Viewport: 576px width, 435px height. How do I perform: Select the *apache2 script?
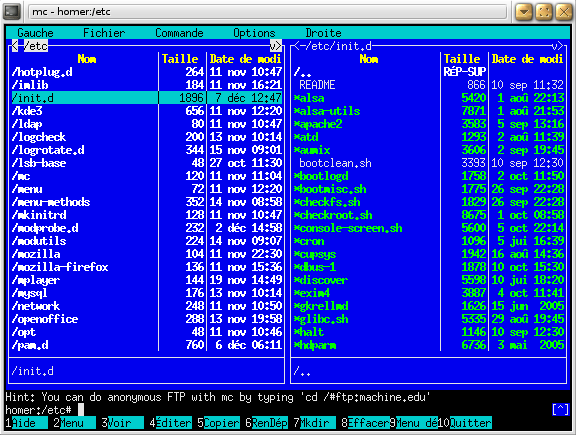[x=429, y=124]
